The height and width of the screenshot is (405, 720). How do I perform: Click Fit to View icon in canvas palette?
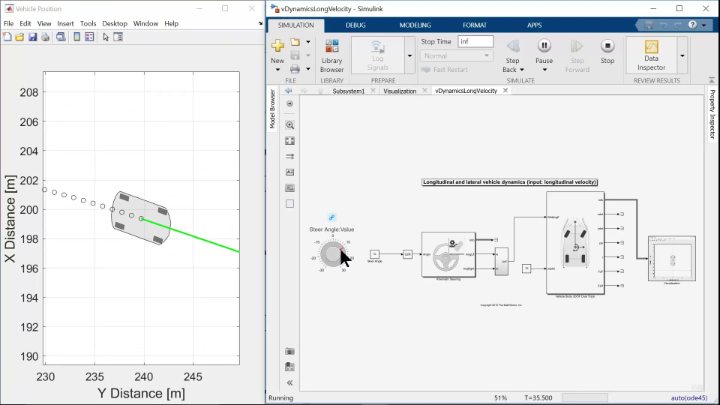click(290, 141)
